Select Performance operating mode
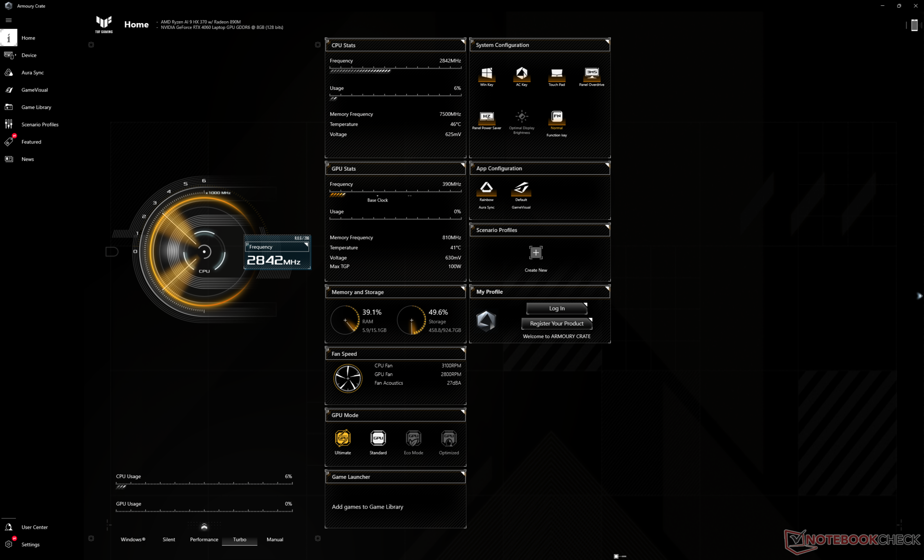 204,539
